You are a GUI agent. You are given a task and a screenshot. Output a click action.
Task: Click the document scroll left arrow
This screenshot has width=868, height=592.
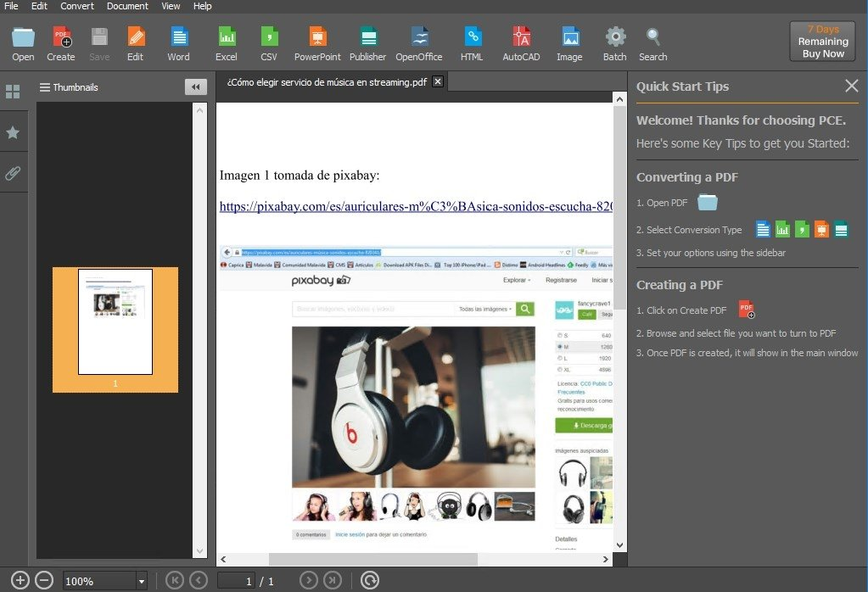223,560
